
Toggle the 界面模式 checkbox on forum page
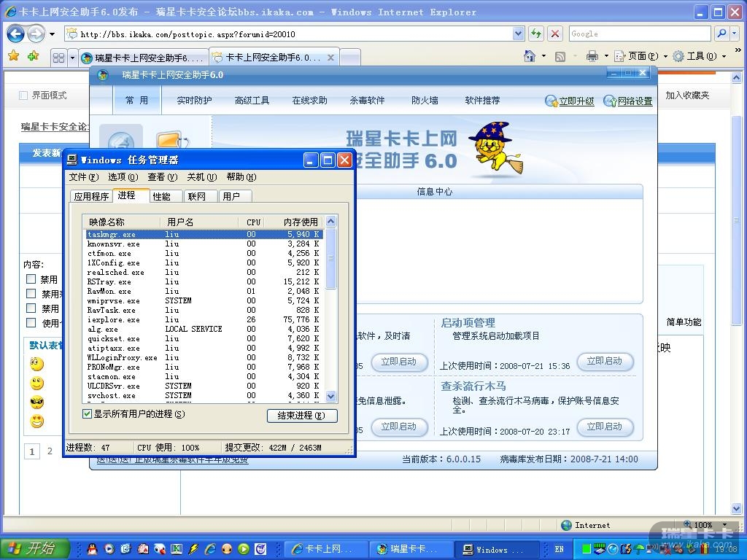coord(23,96)
